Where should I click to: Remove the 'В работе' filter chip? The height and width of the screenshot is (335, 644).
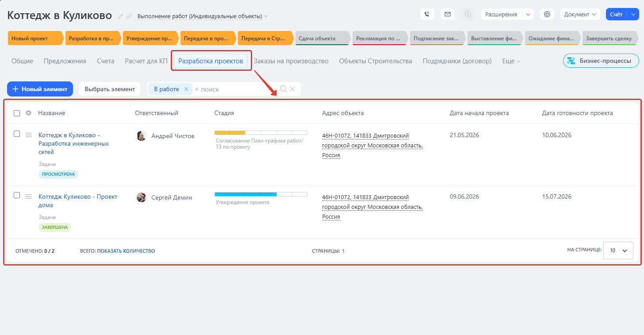(186, 89)
